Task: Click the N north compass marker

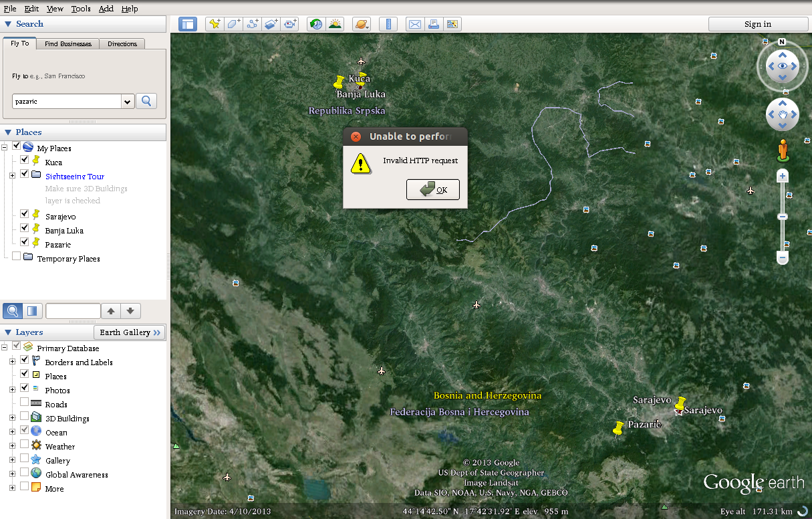Action: [x=782, y=41]
